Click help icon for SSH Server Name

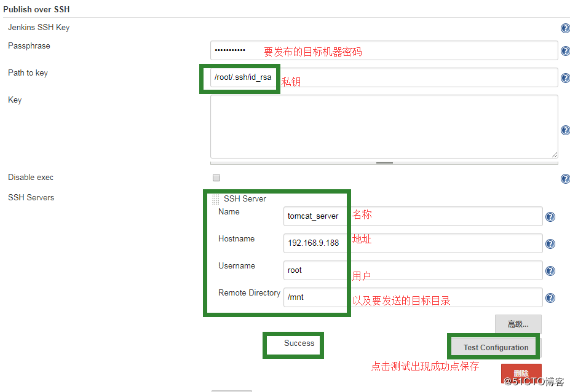click(x=550, y=217)
